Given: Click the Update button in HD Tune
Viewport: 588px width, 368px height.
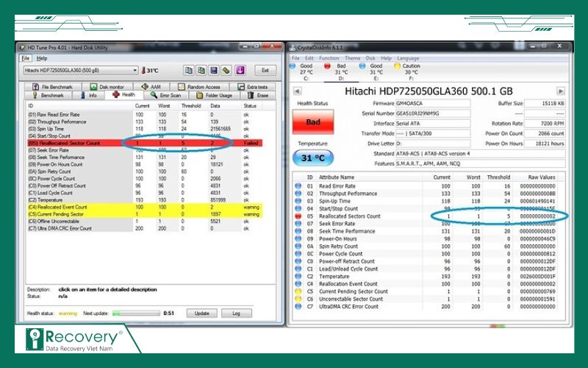Looking at the screenshot, I should coord(201,314).
